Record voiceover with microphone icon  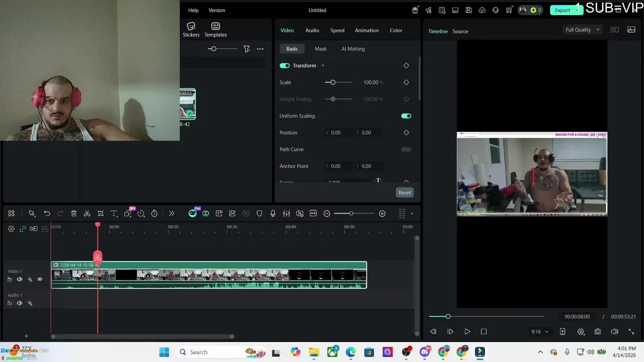click(273, 214)
